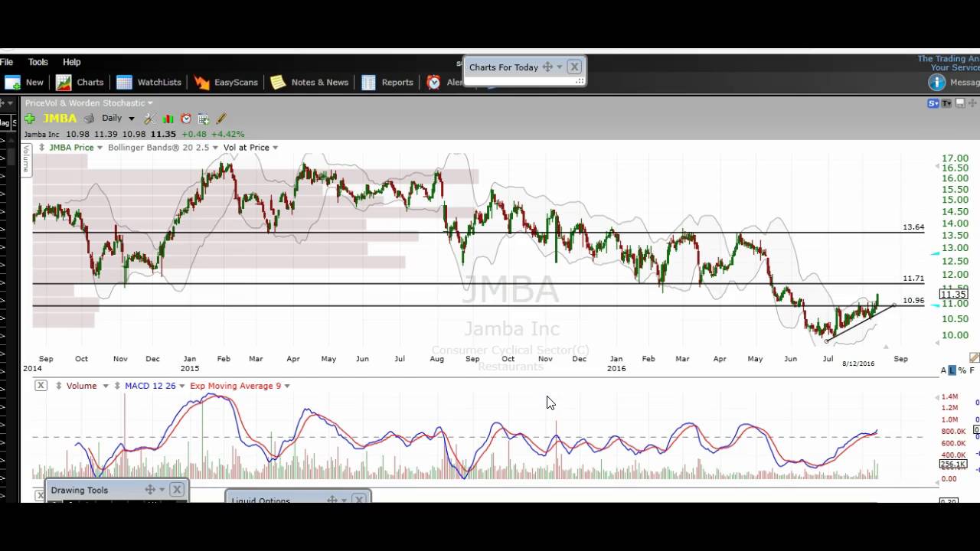Click the 8/12/2016 date marker
This screenshot has height=551, width=980.
[x=858, y=364]
